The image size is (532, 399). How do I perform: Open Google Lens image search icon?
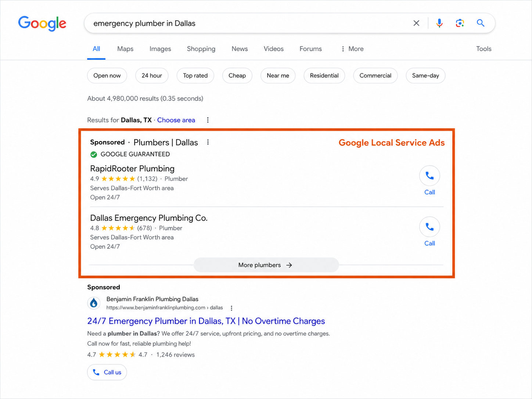click(x=460, y=23)
